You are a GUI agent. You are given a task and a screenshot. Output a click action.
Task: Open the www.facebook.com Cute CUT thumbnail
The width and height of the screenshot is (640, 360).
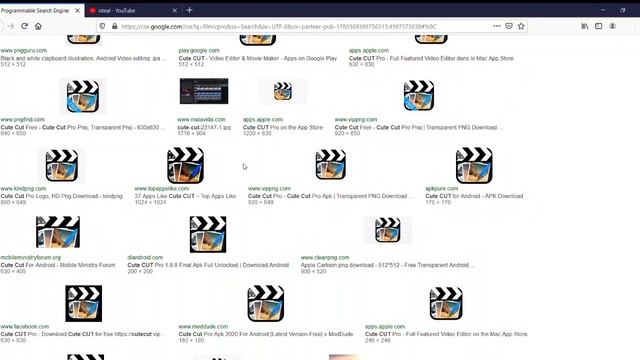(84, 303)
